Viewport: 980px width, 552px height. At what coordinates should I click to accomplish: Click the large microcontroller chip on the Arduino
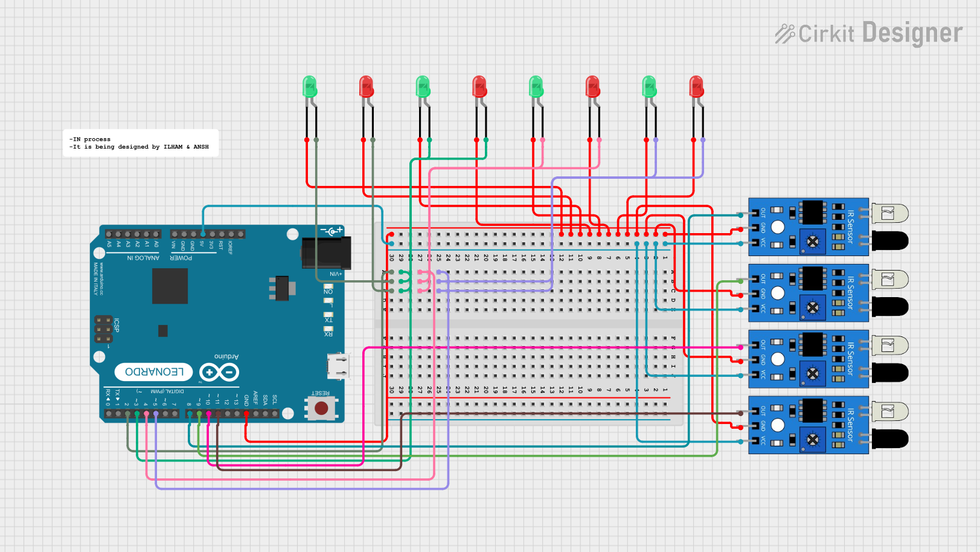(170, 286)
